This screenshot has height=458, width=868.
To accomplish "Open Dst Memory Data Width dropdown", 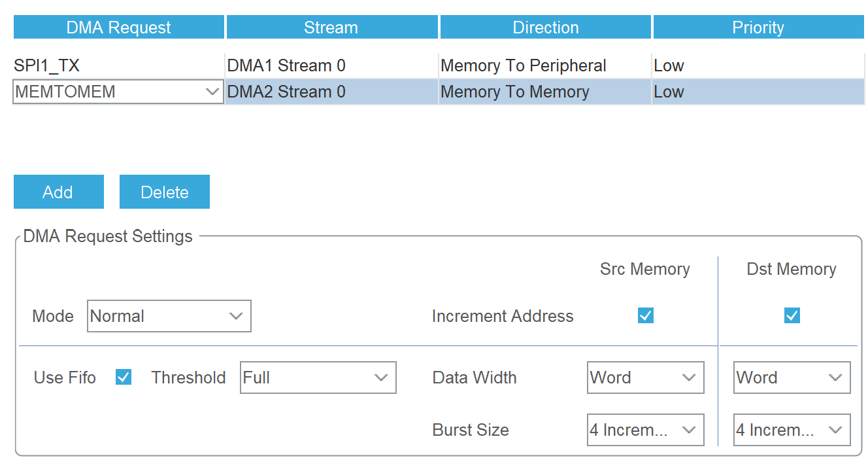I will coord(792,378).
